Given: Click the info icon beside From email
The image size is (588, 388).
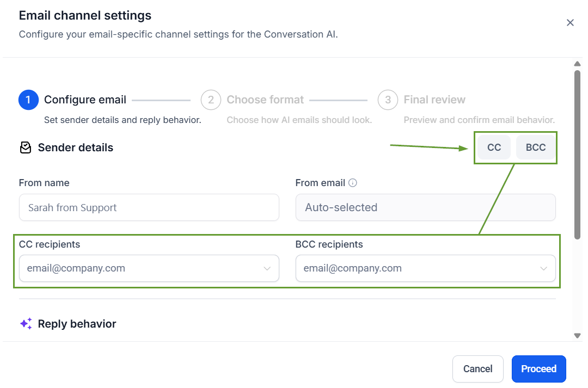Looking at the screenshot, I should tap(353, 183).
